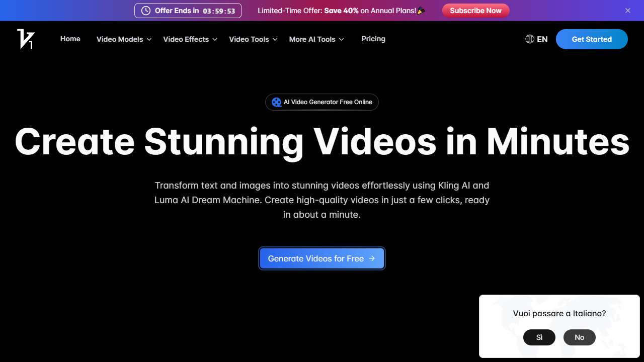This screenshot has width=644, height=362.
Task: Click the party popper emoji in the banner
Action: (421, 10)
